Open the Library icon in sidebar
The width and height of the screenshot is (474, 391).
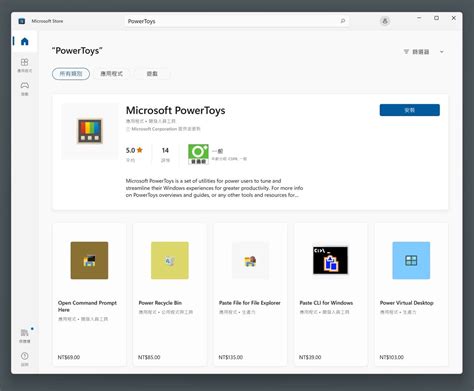coord(25,335)
